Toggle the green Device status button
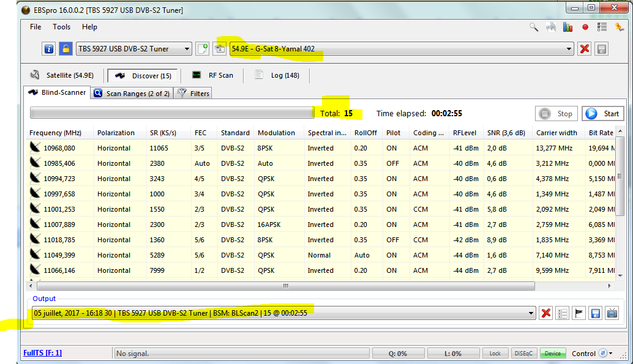Viewport: 633px width, 364px height. pyautogui.click(x=552, y=354)
